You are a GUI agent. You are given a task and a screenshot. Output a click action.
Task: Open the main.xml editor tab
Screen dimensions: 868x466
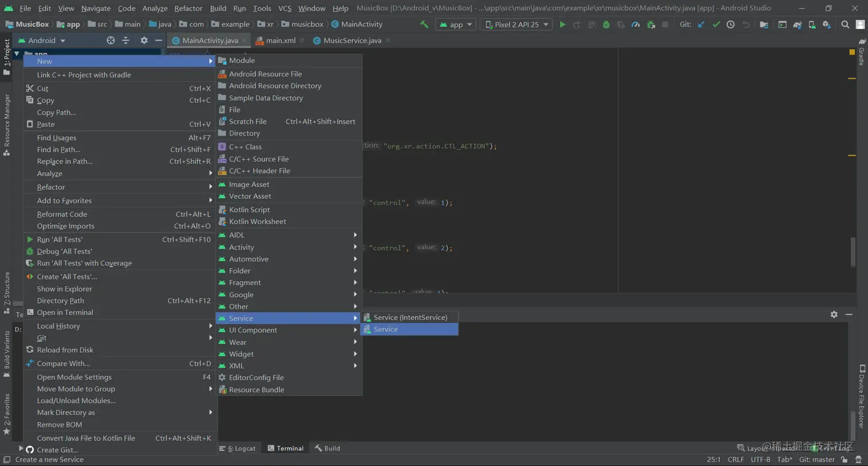(281, 41)
